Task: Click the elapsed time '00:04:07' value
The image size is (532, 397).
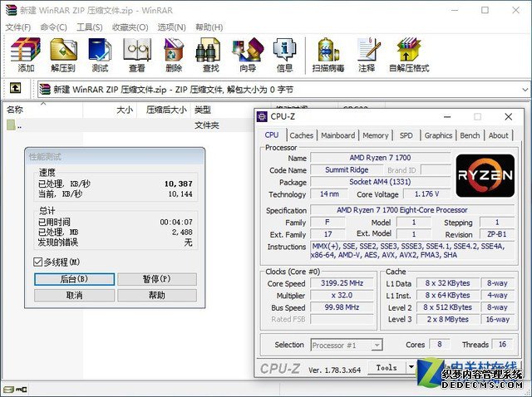Action: 176,222
